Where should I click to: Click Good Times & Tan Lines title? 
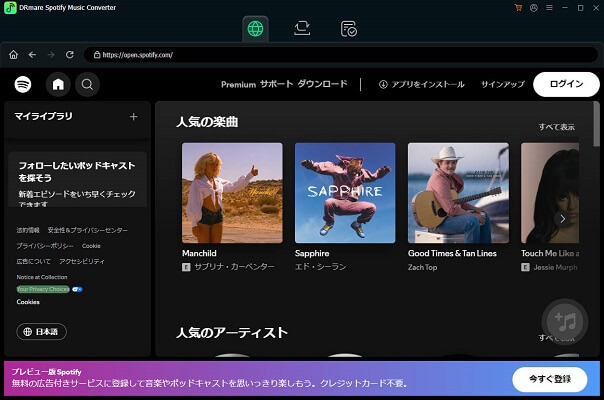(x=452, y=253)
